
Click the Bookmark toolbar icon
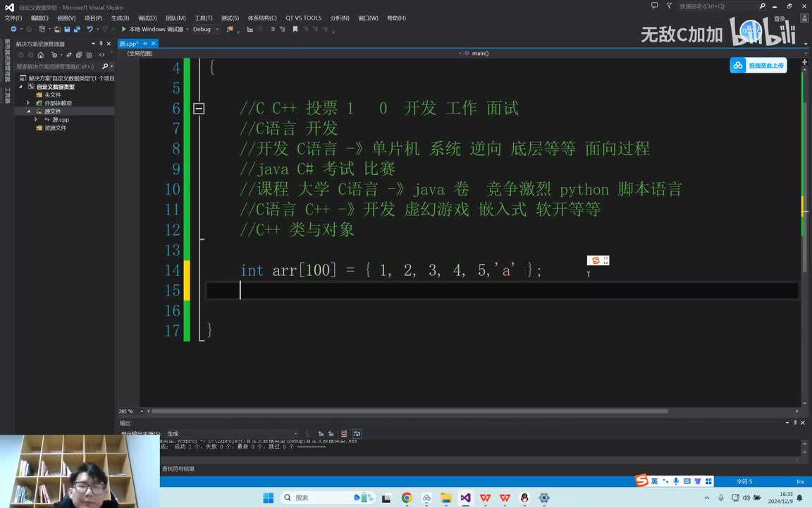295,30
